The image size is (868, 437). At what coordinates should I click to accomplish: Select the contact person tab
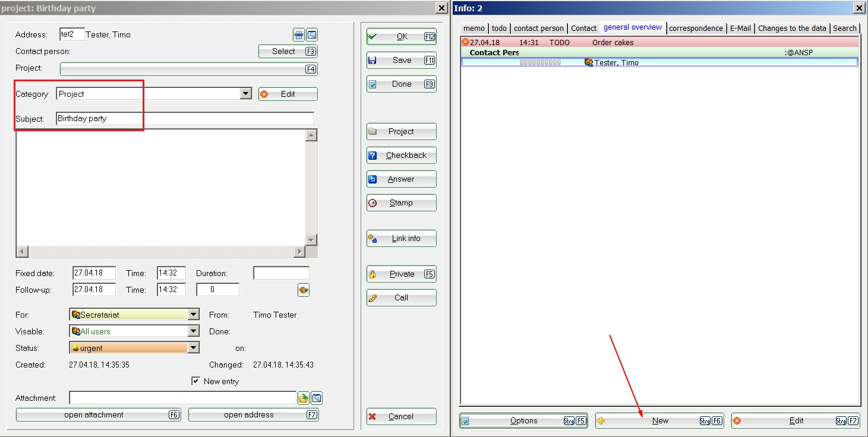click(539, 28)
